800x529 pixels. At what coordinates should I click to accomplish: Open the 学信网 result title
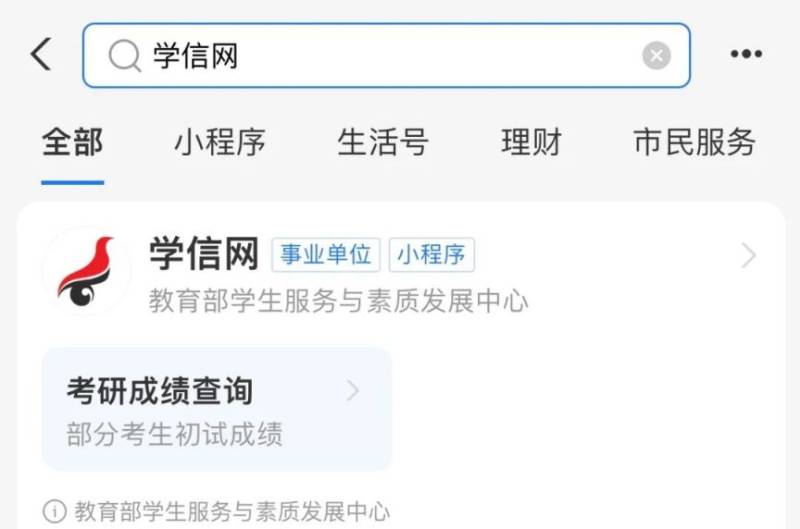point(204,254)
